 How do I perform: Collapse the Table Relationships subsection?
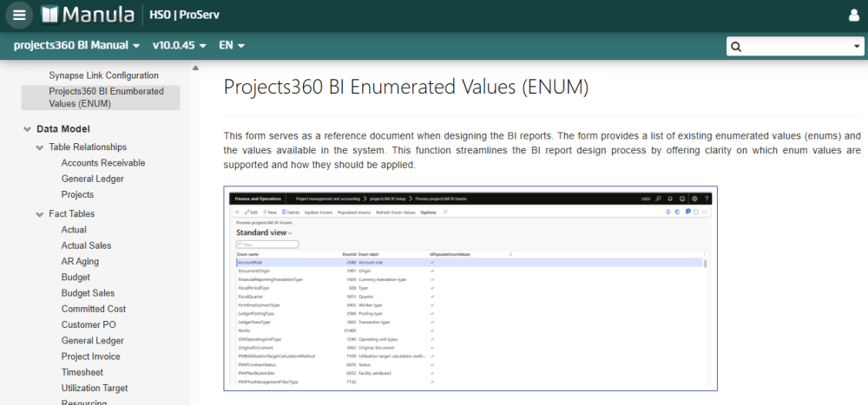[x=39, y=147]
